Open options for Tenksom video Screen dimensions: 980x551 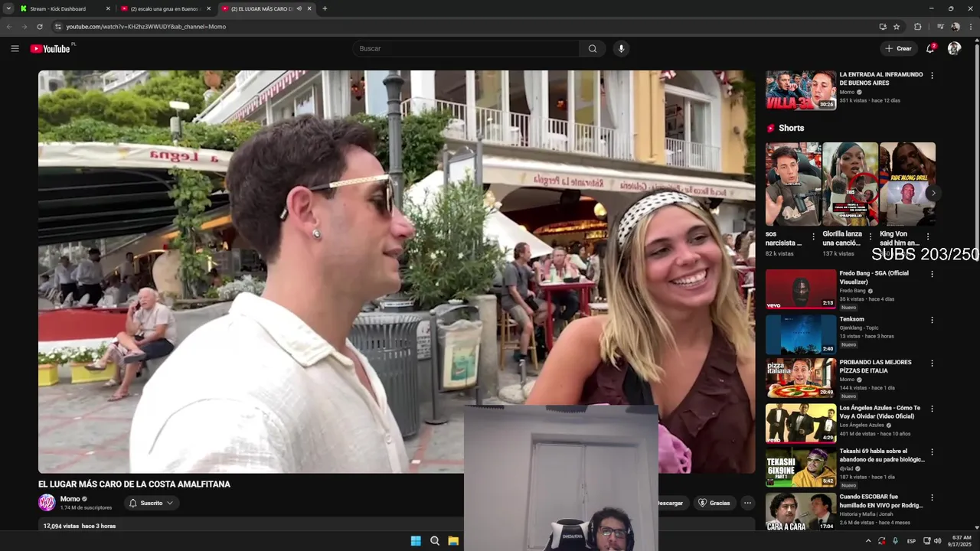tap(932, 320)
